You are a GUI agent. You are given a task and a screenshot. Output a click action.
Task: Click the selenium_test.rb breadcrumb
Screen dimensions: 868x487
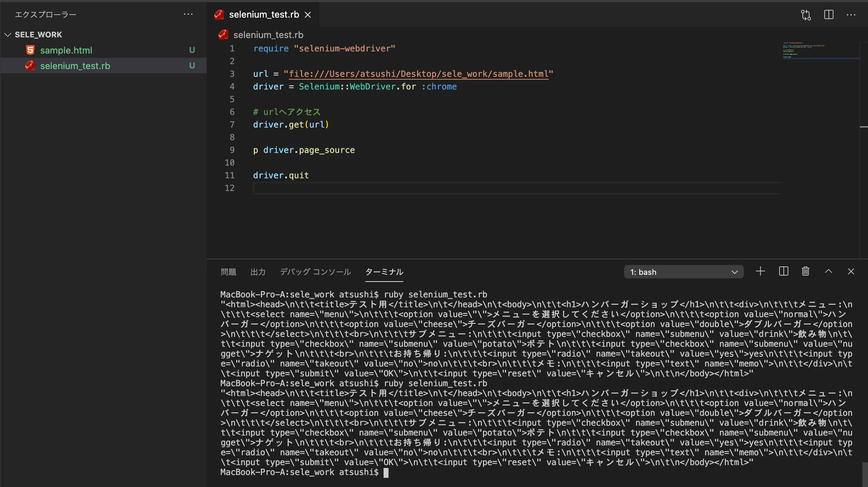pyautogui.click(x=268, y=35)
